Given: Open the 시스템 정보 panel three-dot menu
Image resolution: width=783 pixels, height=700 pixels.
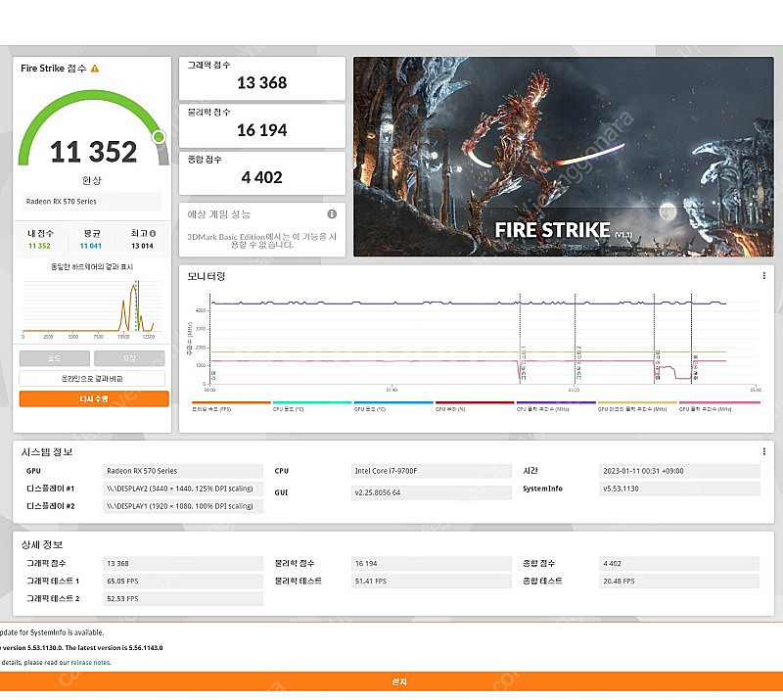Looking at the screenshot, I should coord(763,451).
